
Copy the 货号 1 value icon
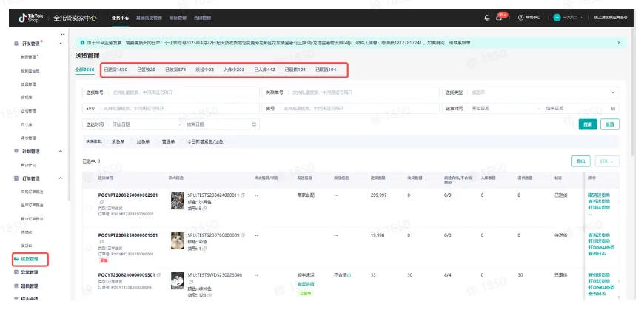(204, 249)
